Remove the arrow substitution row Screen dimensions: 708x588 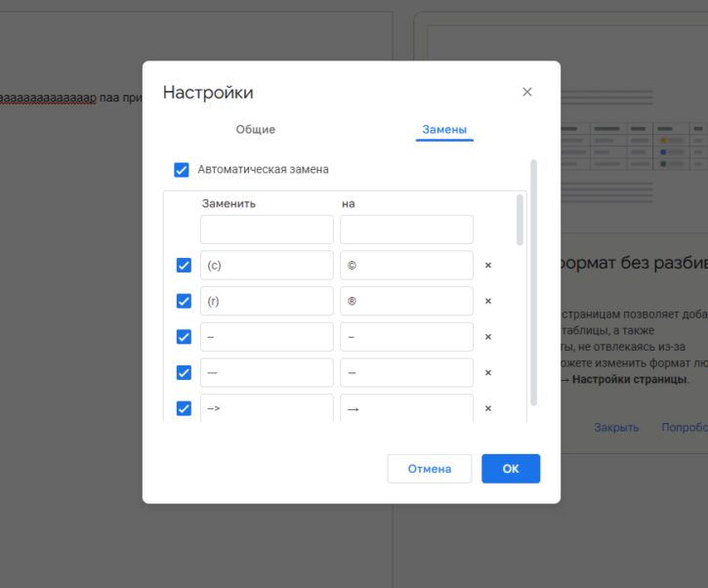(488, 408)
